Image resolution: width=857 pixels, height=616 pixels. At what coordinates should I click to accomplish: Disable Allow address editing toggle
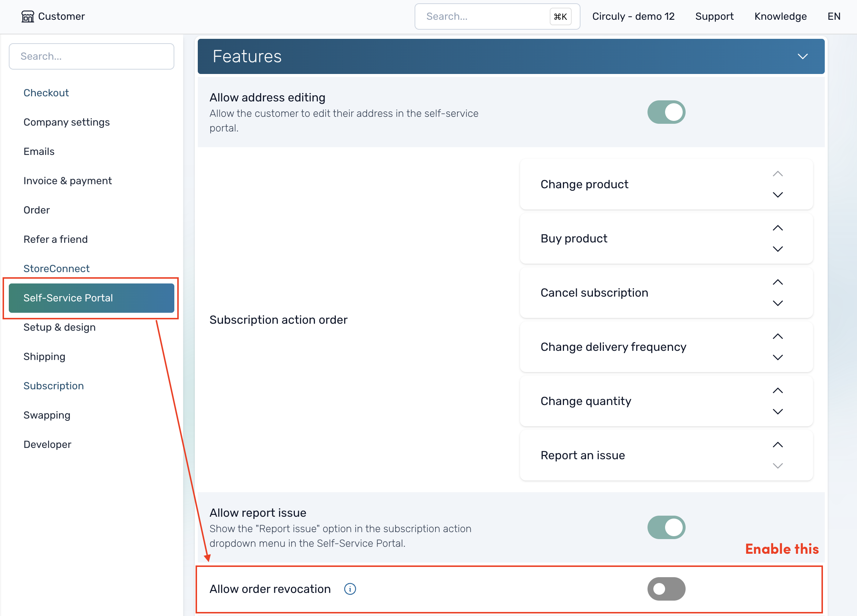click(x=666, y=112)
